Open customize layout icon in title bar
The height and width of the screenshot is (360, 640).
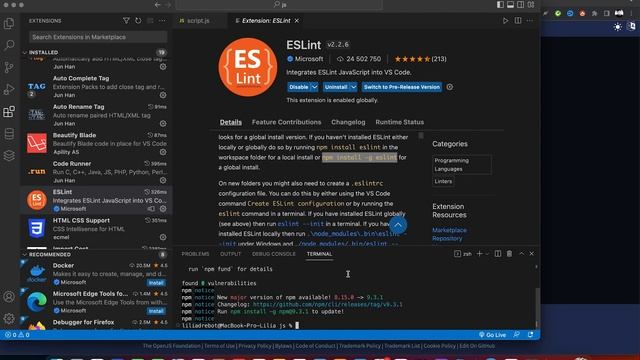click(x=531, y=4)
